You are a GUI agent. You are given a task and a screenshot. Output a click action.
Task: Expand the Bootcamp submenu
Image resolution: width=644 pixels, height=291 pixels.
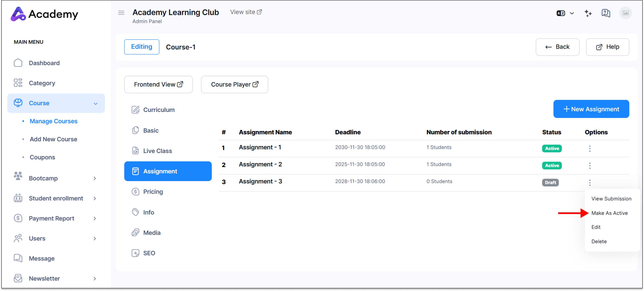[95, 178]
